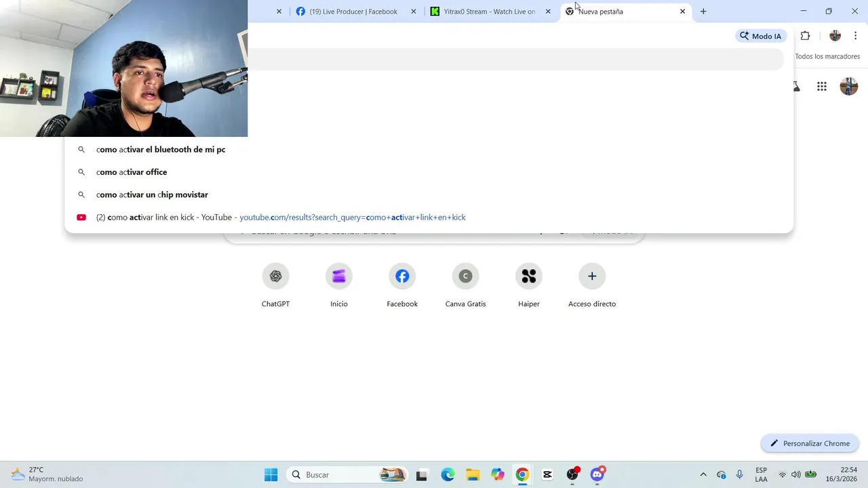Viewport: 868px width, 488px height.
Task: Open the Chrome profile avatar in the toolbar
Action: click(x=835, y=36)
